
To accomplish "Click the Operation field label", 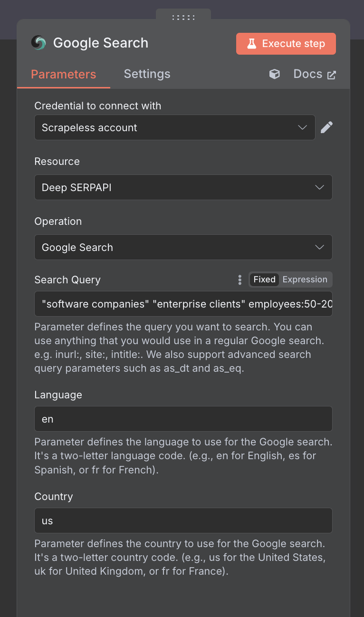I will pyautogui.click(x=58, y=221).
